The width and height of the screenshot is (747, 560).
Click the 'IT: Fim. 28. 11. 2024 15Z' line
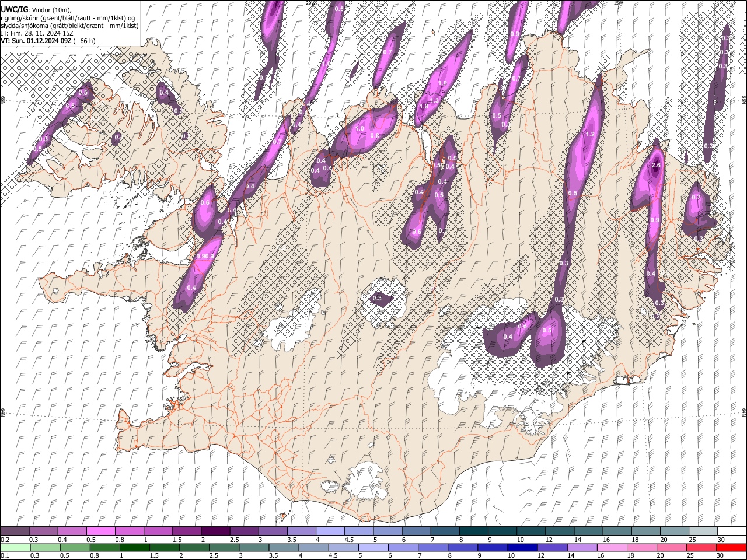pos(37,33)
